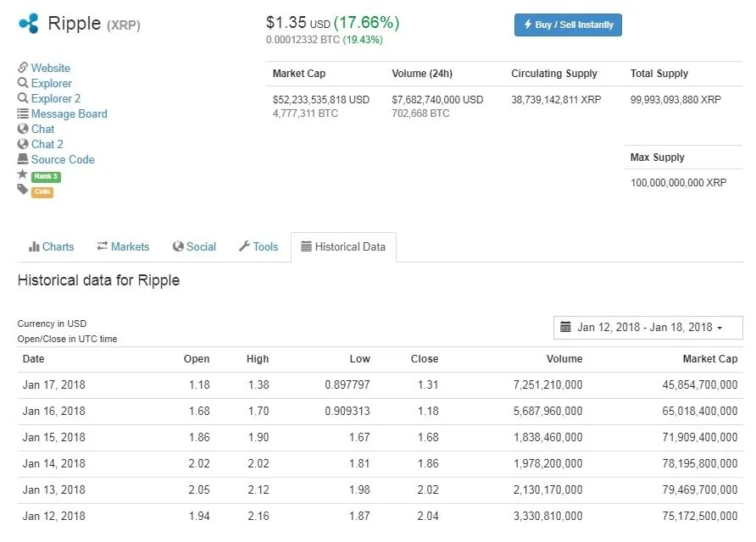Viewport: 756px width, 542px height.
Task: Click the Jan 15, 2018 date cell
Action: [54, 438]
